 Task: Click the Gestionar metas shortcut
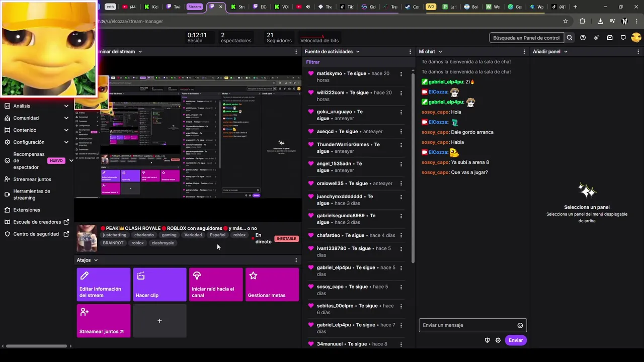tap(272, 285)
